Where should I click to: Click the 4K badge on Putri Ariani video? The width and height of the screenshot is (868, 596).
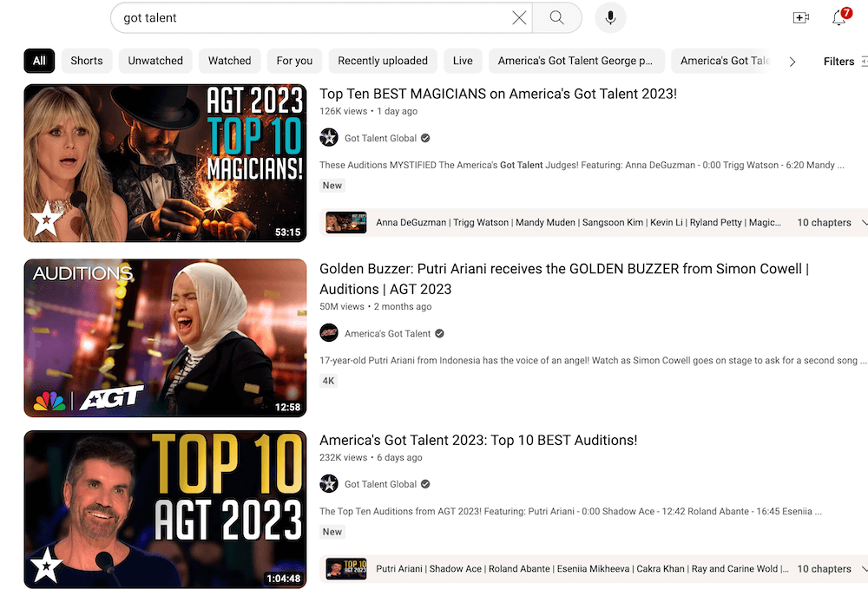(x=328, y=381)
